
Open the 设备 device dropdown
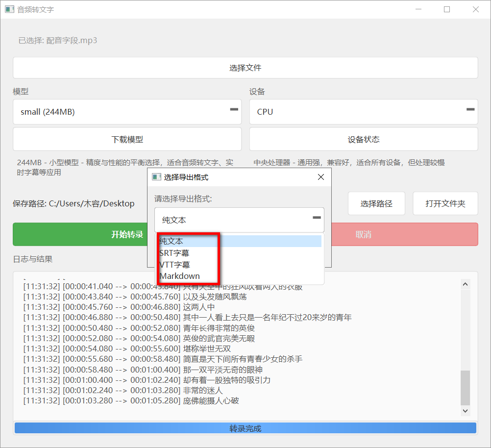363,112
